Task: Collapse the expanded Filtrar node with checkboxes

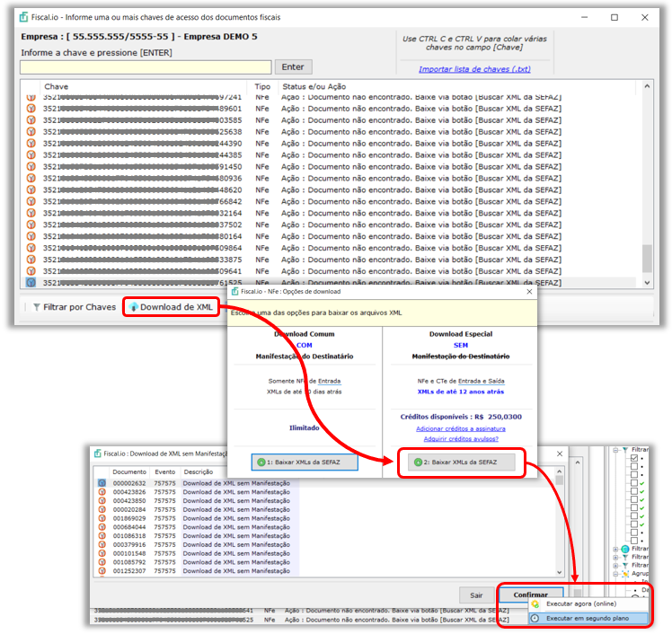Action: 616,450
